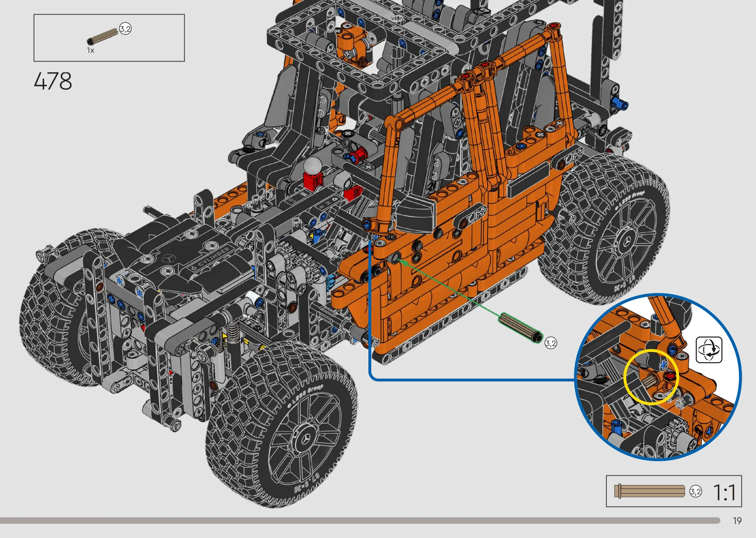The height and width of the screenshot is (538, 756).
Task: Click the 3,2 label in the scale box
Action: tap(696, 492)
